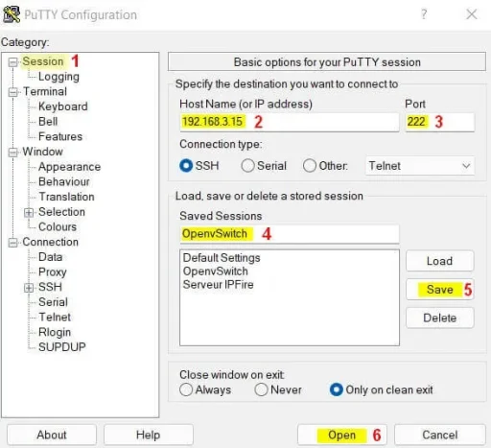Open the Data category
The height and width of the screenshot is (448, 491).
click(50, 257)
